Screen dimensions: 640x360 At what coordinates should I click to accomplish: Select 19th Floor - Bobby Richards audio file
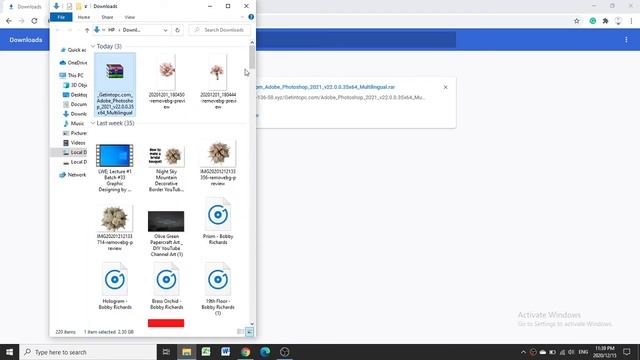(218, 289)
